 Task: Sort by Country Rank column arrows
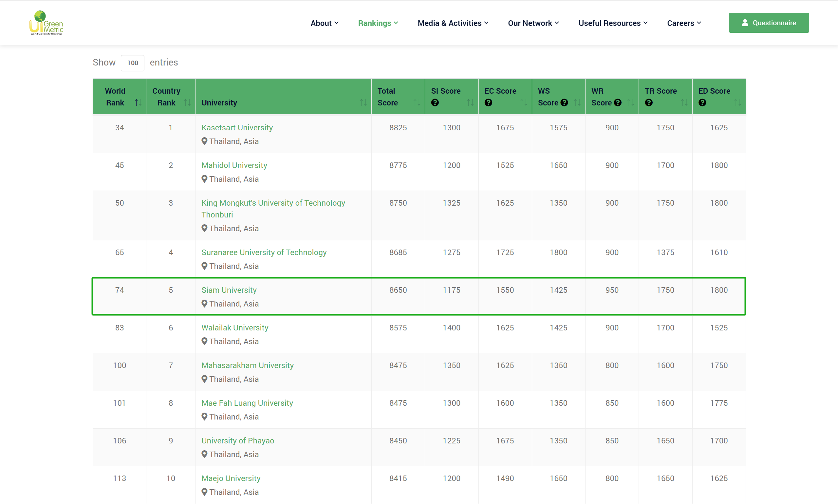187,102
